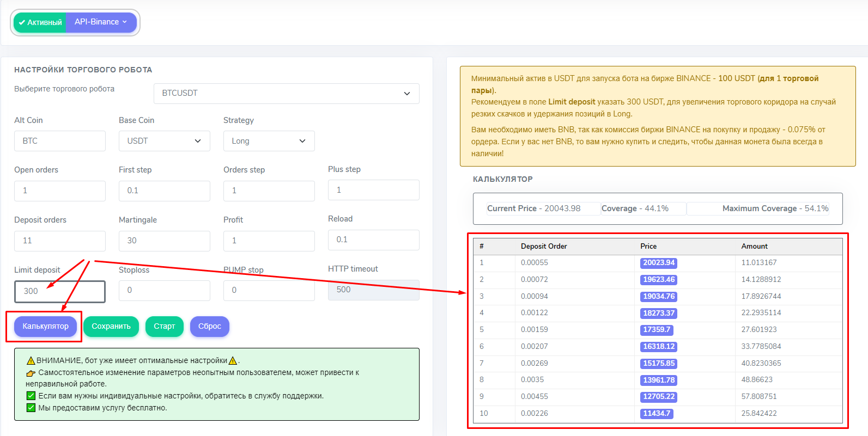Open the Strategy Long dropdown
868x436 pixels.
269,141
